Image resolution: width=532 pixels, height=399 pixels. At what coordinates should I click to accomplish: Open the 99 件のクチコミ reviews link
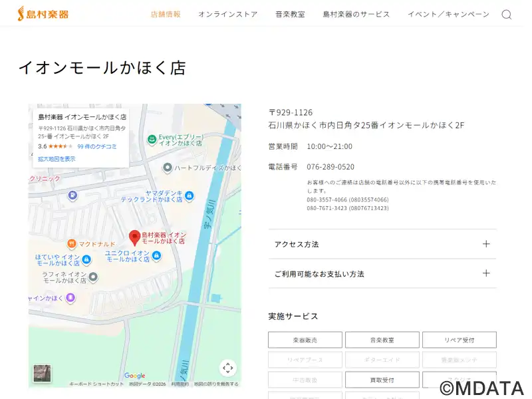click(97, 146)
